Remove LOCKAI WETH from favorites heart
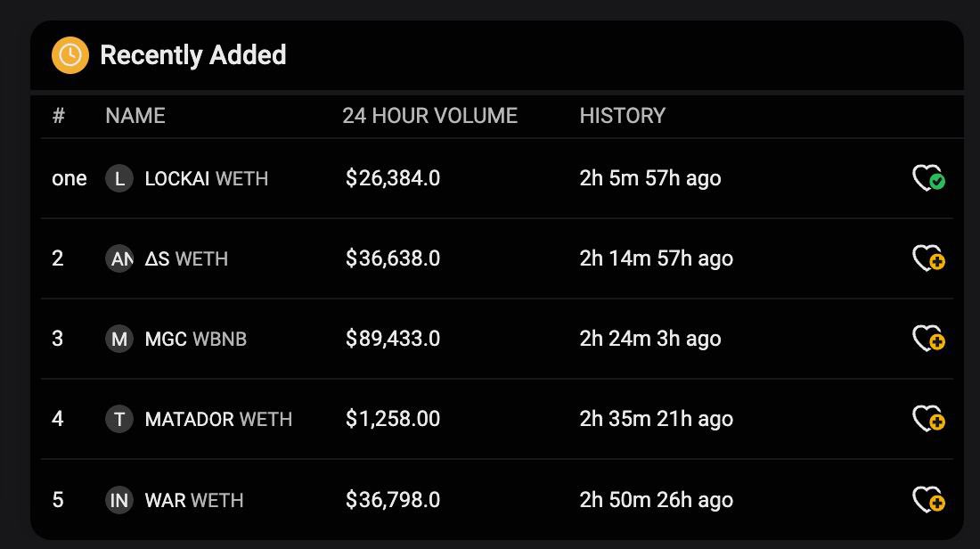Viewport: 980px width, 549px height. (928, 178)
